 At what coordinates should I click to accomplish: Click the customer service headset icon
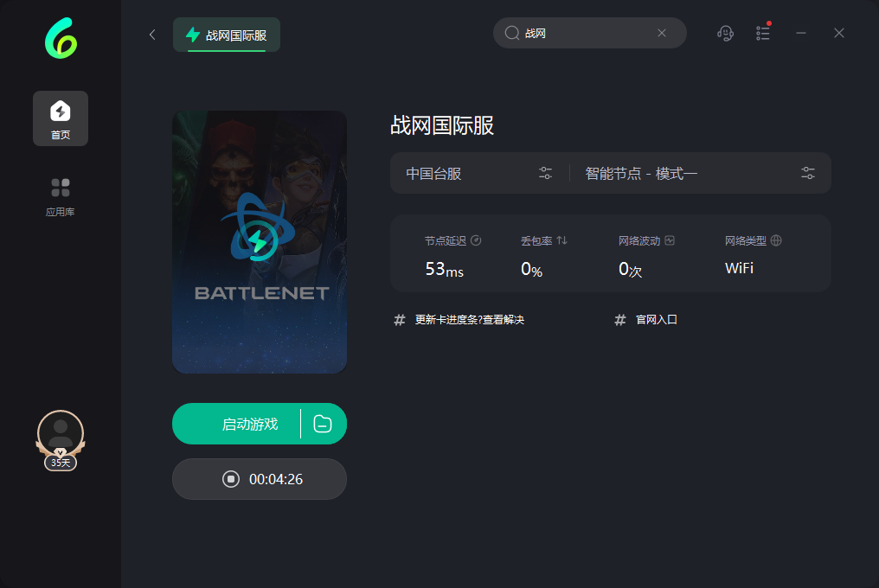click(726, 33)
